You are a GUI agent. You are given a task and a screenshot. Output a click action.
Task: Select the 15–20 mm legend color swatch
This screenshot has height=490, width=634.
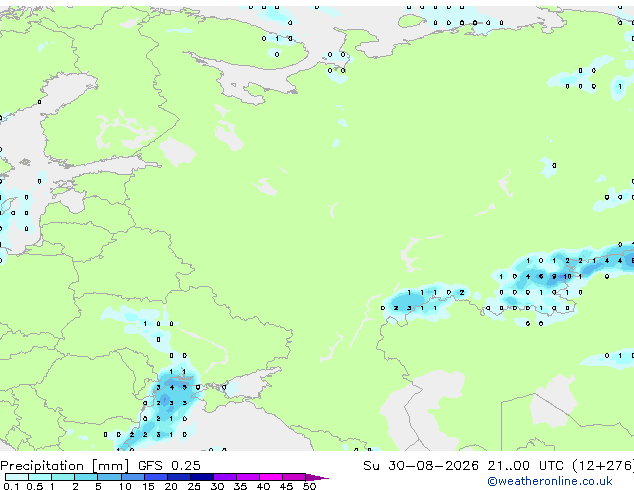pyautogui.click(x=155, y=477)
